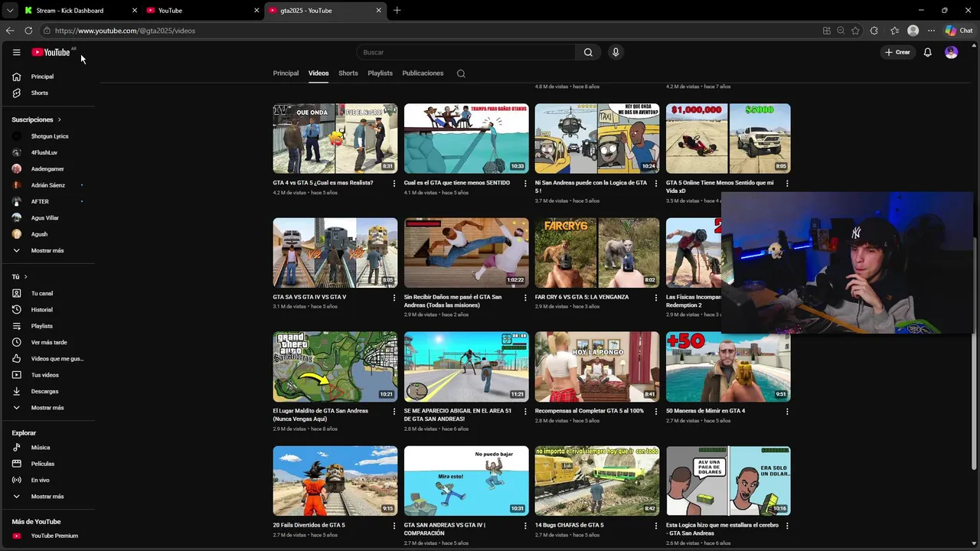Select the Videos channel tab
The height and width of the screenshot is (551, 980).
pos(318,73)
